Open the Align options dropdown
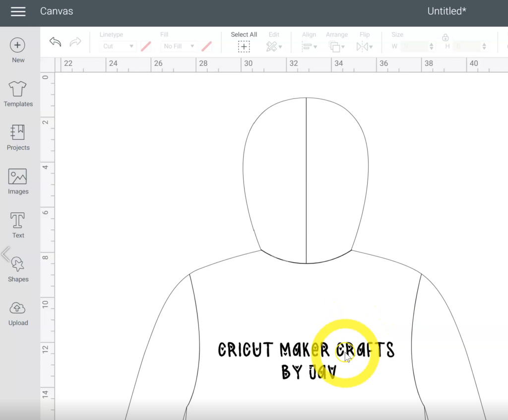This screenshot has width=508, height=420. click(309, 47)
